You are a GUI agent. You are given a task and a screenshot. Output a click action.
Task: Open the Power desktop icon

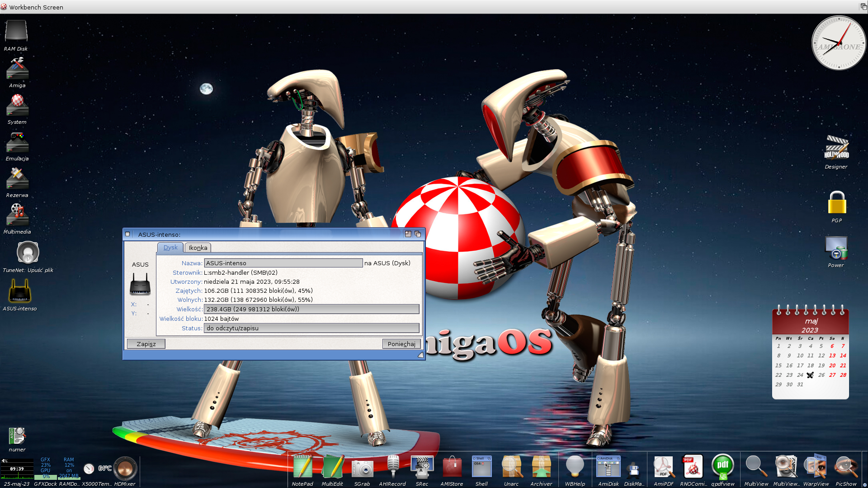836,248
